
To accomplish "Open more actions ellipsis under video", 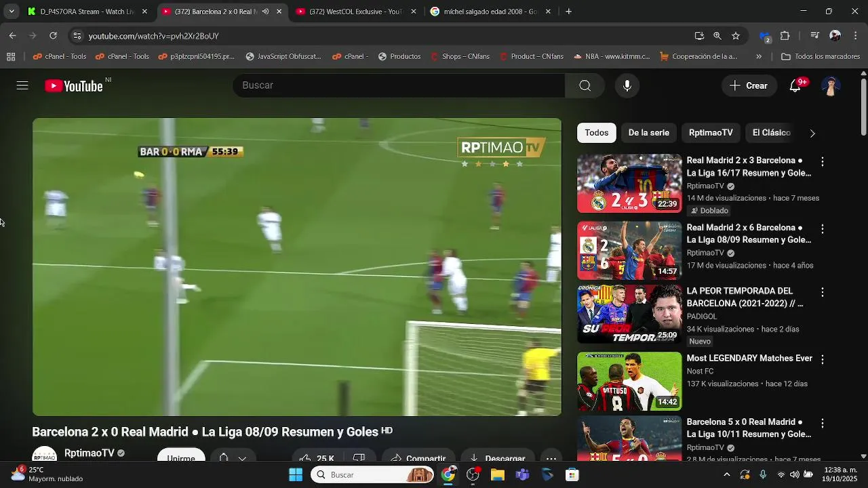I will tap(551, 457).
